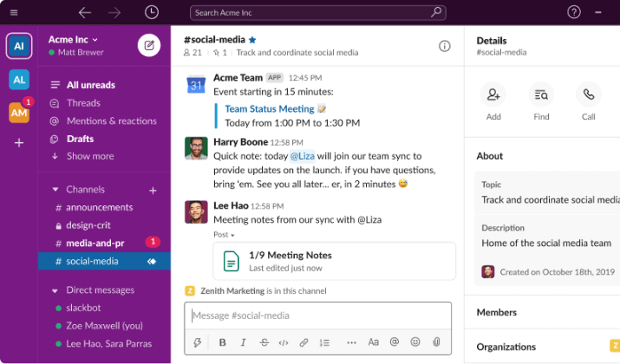The height and width of the screenshot is (364, 620).
Task: Click Harry Boone's name
Action: tap(240, 142)
